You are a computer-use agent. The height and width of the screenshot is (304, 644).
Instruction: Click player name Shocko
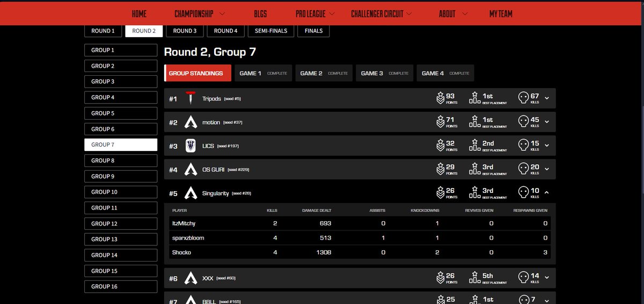[x=181, y=252]
